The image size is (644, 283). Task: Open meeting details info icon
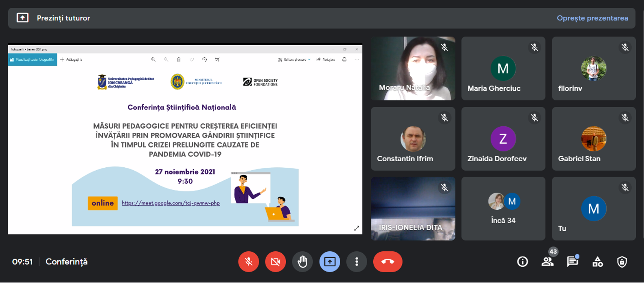click(522, 261)
